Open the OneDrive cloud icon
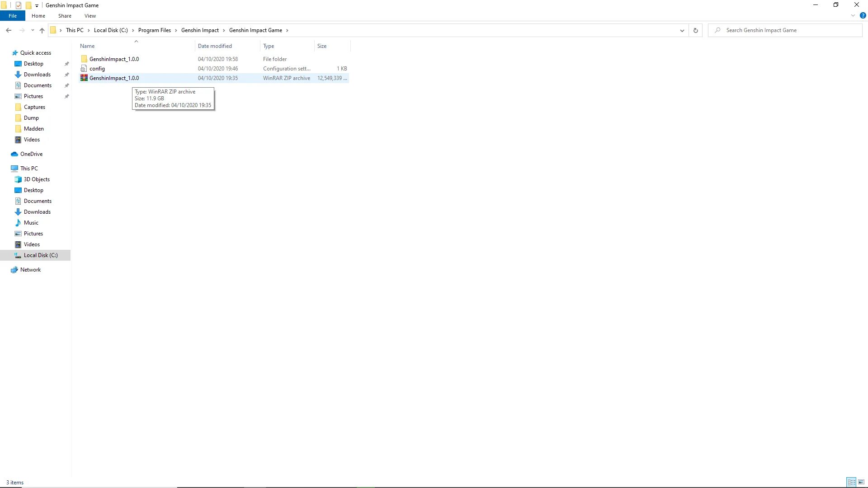 tap(14, 154)
